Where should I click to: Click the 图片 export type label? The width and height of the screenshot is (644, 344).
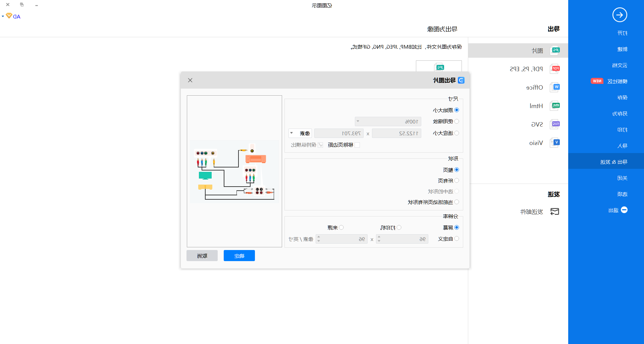(x=537, y=51)
